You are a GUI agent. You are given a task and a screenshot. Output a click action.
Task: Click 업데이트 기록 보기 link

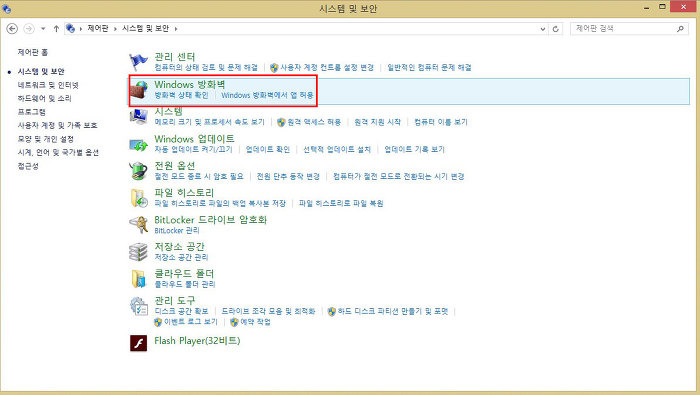(x=414, y=149)
